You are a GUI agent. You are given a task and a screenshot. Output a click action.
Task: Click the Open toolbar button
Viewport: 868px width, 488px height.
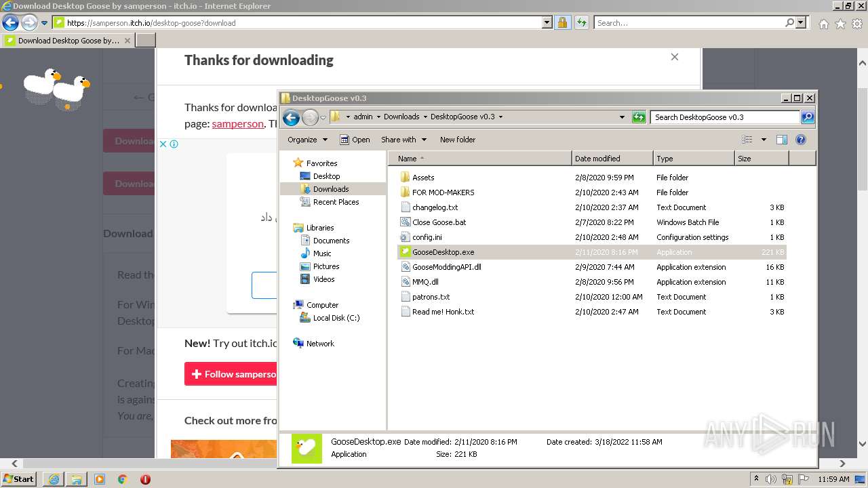355,140
